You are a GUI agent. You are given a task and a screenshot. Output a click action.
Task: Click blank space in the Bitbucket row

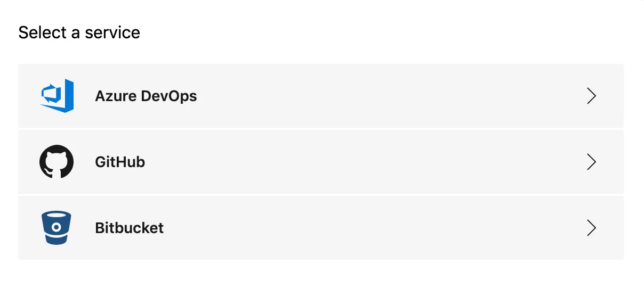pos(373,228)
